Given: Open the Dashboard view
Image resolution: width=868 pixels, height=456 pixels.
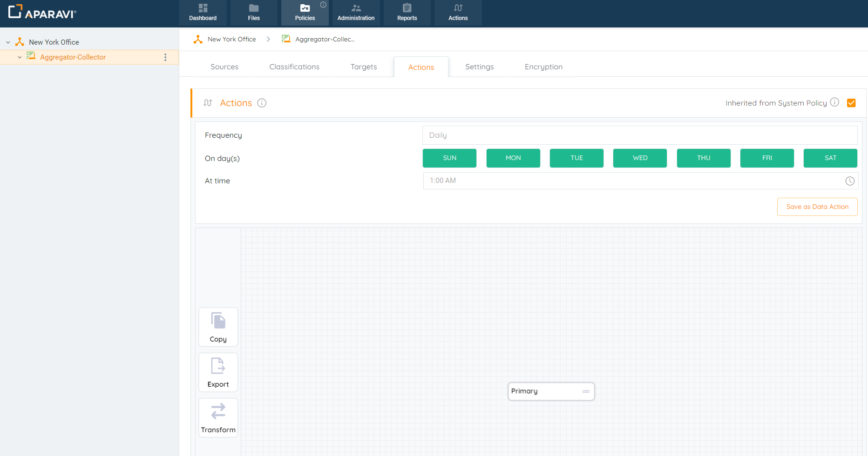Looking at the screenshot, I should (x=203, y=13).
